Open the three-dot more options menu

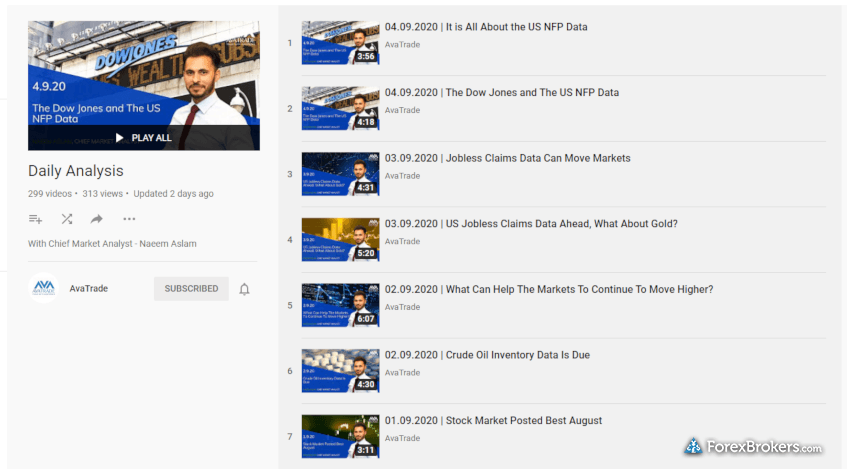[x=129, y=219]
